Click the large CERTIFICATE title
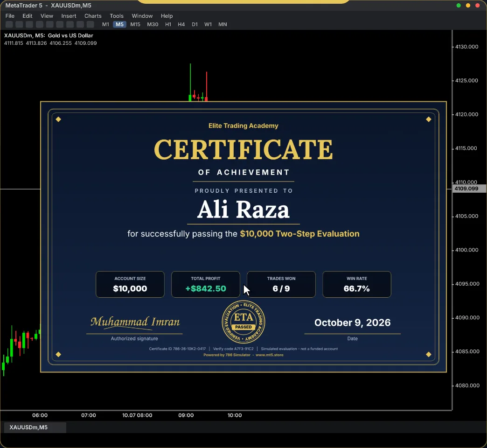This screenshot has width=487, height=448. (243, 149)
